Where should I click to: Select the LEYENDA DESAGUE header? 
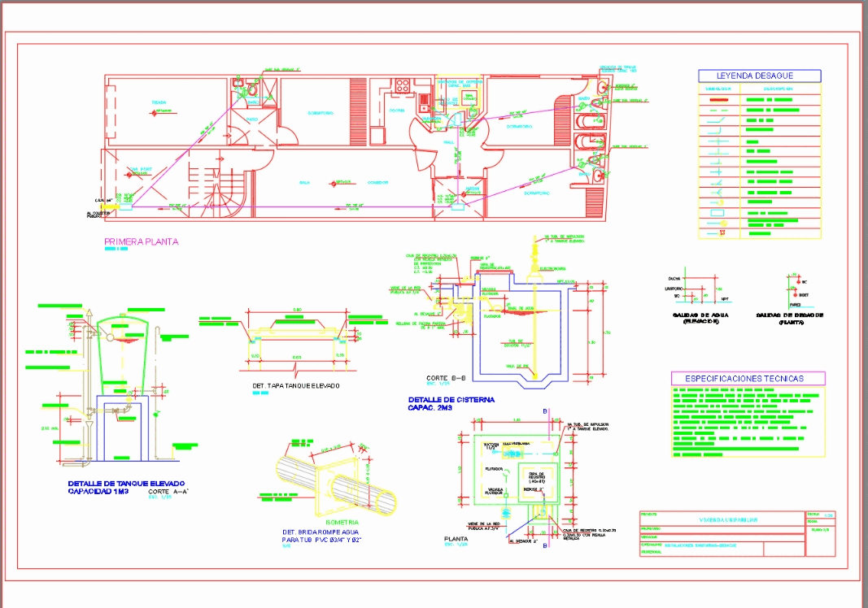756,76
